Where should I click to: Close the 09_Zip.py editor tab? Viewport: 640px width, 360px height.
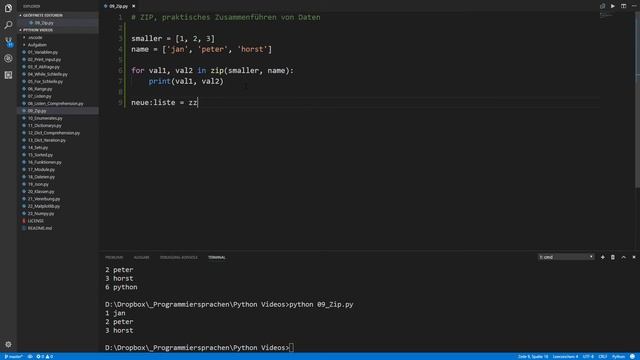[x=133, y=6]
